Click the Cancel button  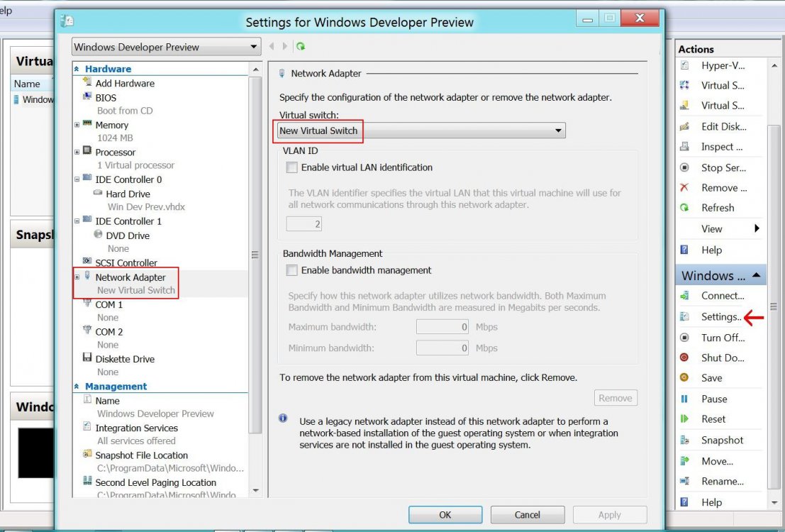(x=527, y=514)
